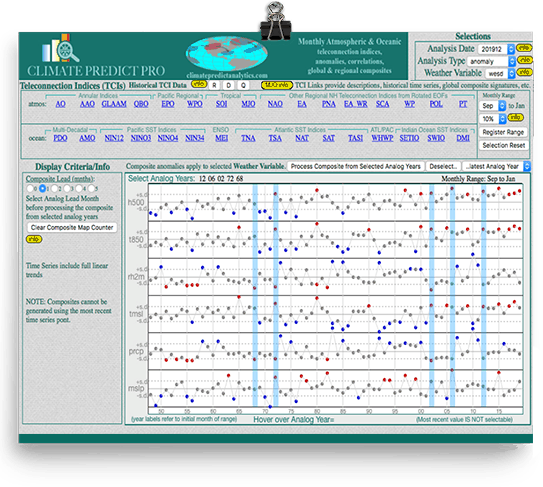Image resolution: width=543 pixels, height=487 pixels.
Task: Open info badge beside Analysis Type
Action: 524,60
